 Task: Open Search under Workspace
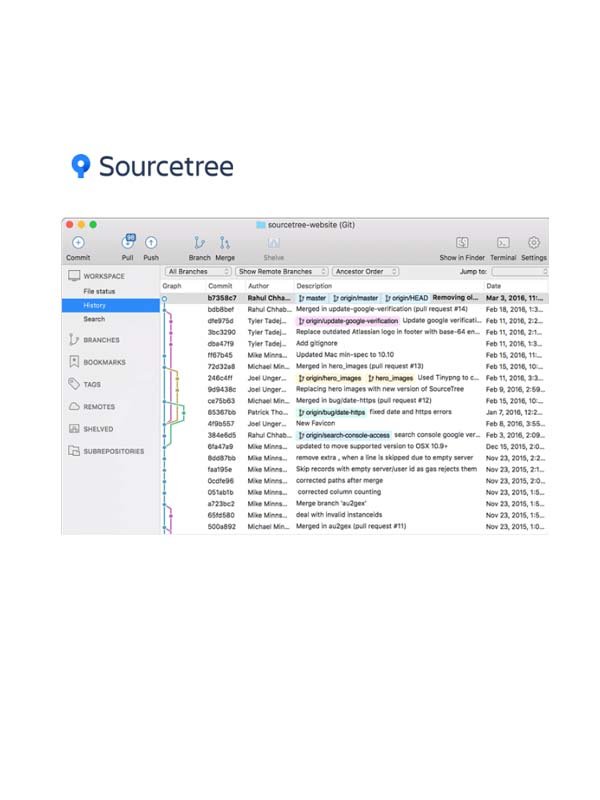click(x=94, y=319)
